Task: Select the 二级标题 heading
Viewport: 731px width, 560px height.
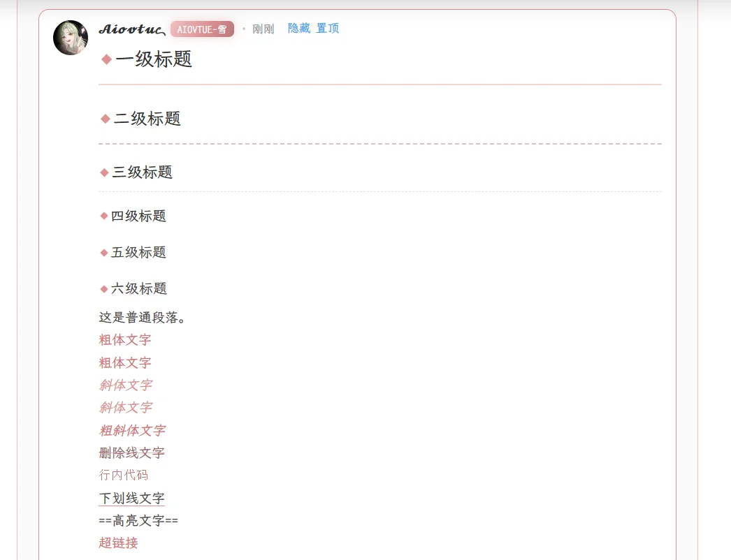Action: click(147, 118)
